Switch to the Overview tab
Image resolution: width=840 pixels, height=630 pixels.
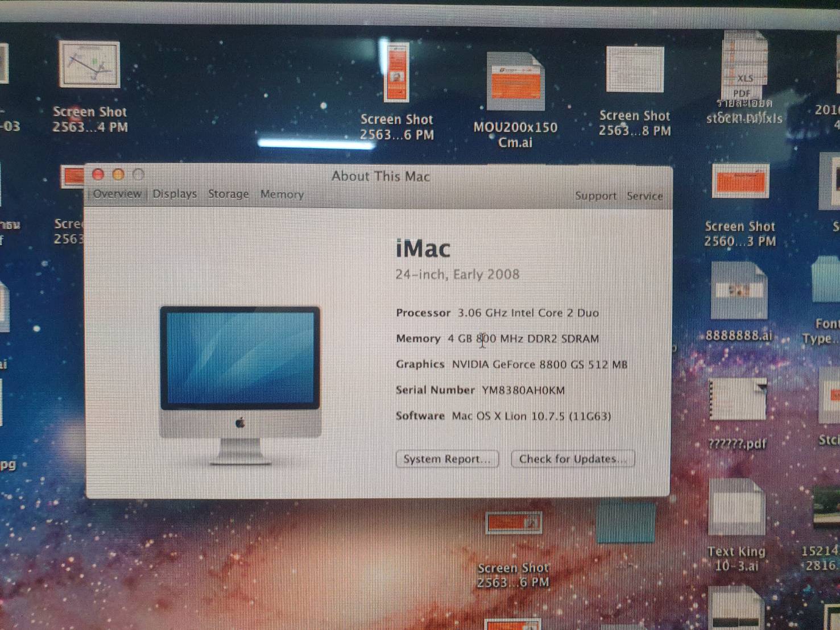117,194
